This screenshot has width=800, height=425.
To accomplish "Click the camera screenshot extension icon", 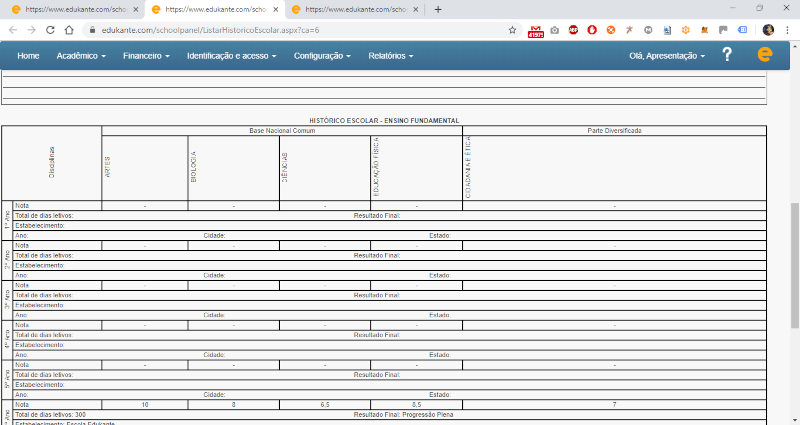I will point(555,30).
